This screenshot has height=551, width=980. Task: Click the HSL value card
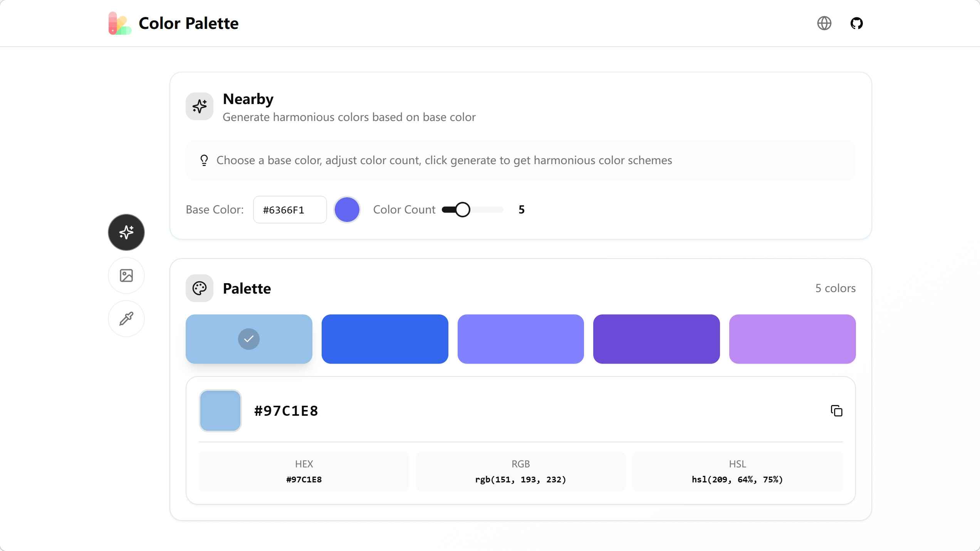point(737,472)
